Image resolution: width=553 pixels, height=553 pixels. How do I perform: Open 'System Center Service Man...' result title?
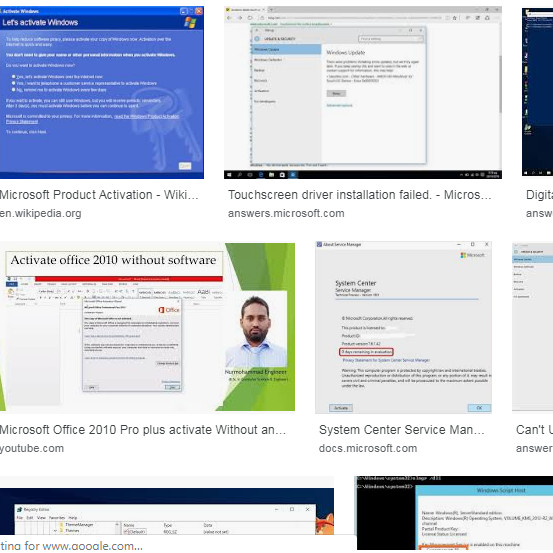[x=401, y=430]
